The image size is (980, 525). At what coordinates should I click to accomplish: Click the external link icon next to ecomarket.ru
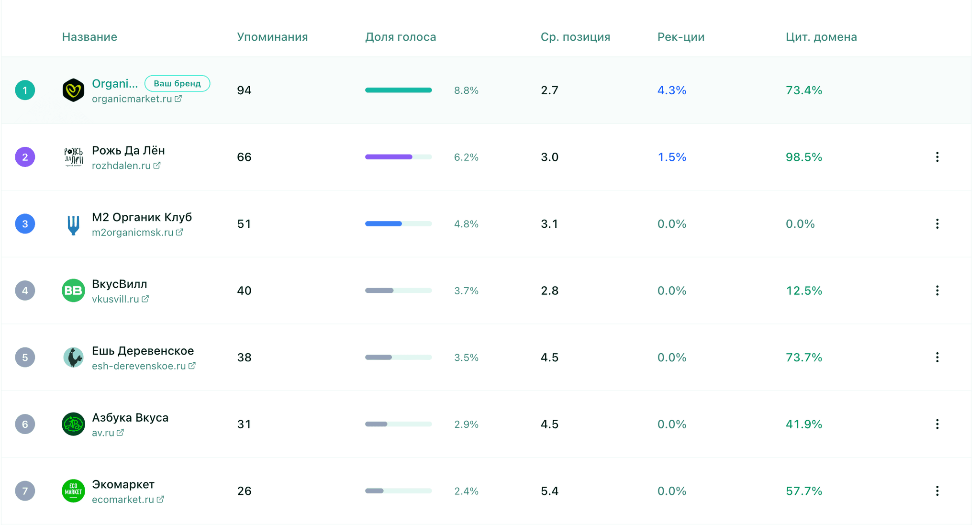click(160, 499)
